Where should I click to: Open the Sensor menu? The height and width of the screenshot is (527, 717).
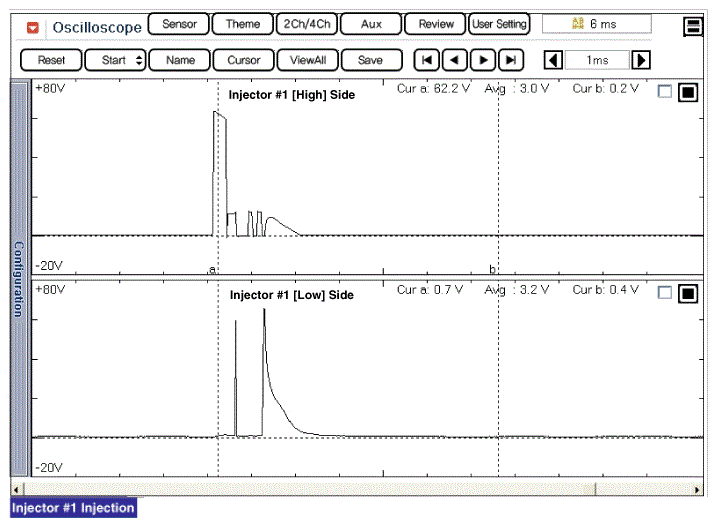pos(179,24)
